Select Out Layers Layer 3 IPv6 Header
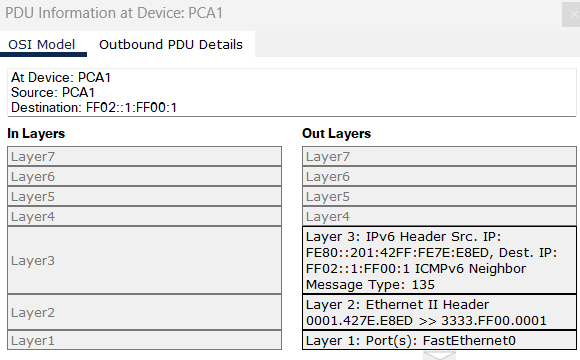Image resolution: width=580 pixels, height=360 pixels. click(439, 260)
